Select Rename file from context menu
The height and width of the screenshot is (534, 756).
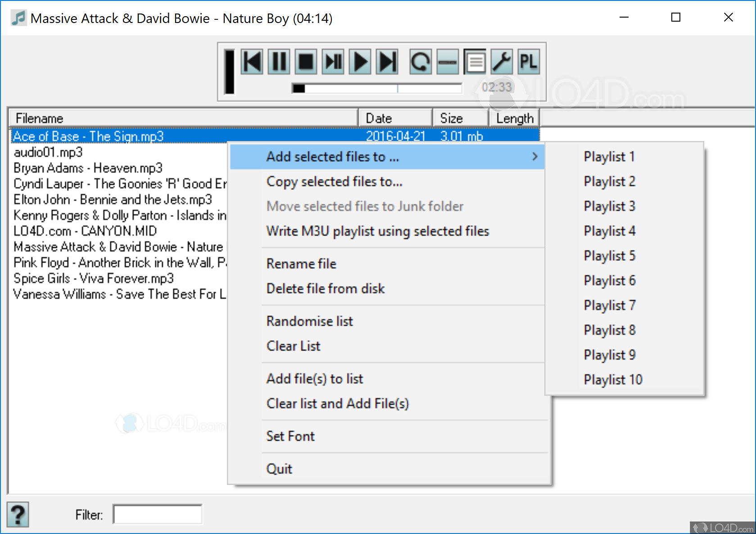tap(387, 264)
